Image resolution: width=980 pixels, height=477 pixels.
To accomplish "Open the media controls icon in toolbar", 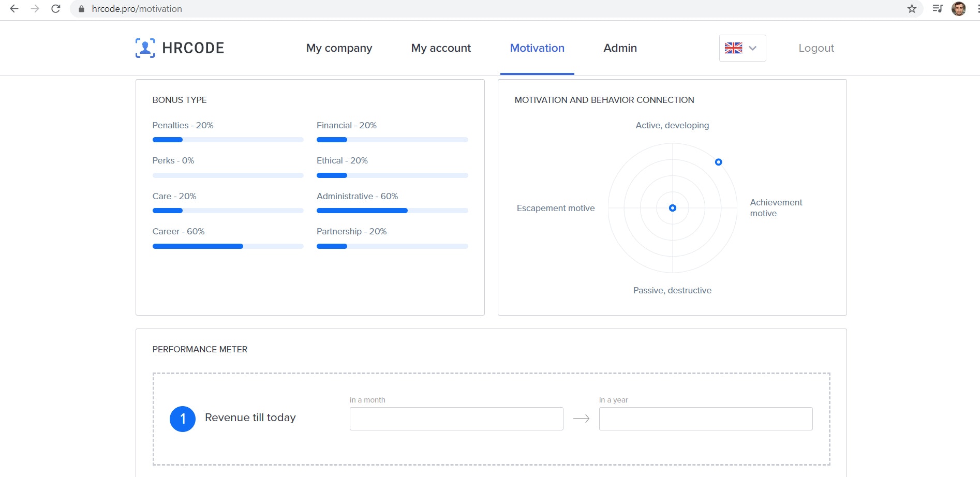I will pyautogui.click(x=938, y=8).
